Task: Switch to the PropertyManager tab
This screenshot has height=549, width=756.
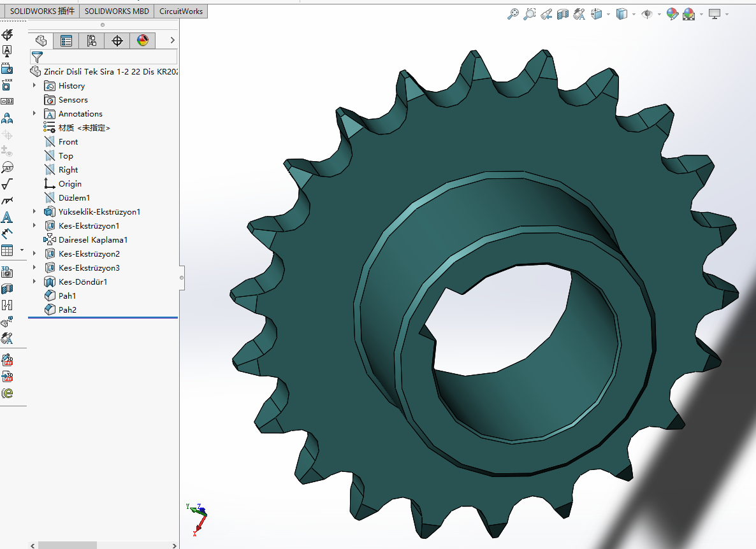Action: point(66,41)
